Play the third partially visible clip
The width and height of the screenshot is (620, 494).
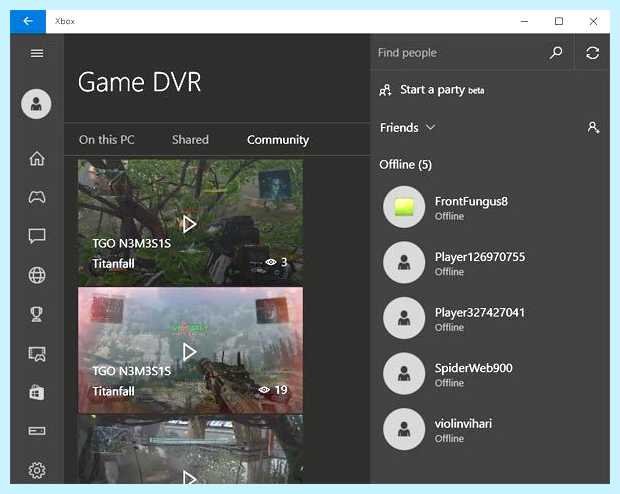click(189, 477)
